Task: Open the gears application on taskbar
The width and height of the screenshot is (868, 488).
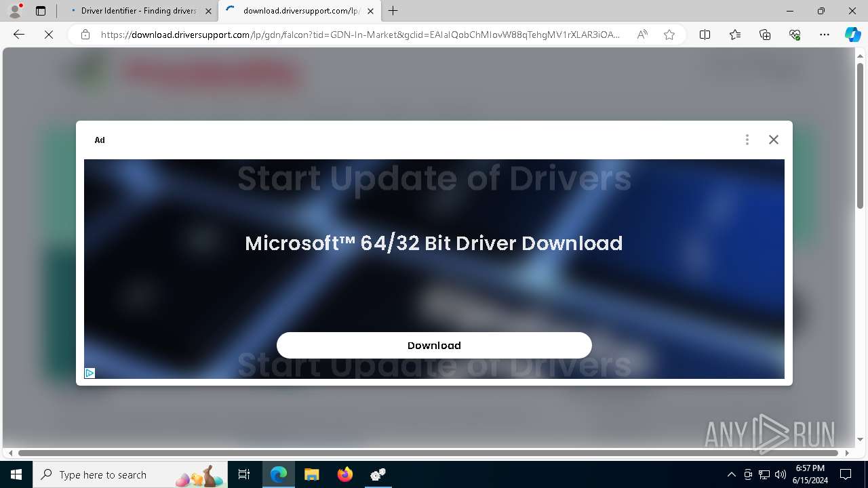Action: (378, 474)
